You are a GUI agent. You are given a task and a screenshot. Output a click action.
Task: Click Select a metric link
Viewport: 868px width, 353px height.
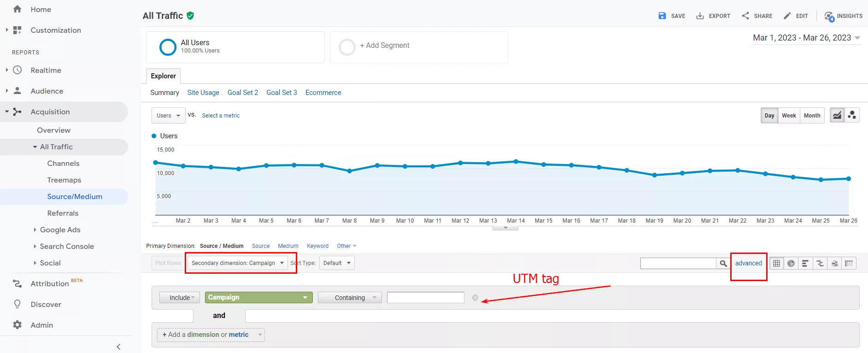[221, 116]
